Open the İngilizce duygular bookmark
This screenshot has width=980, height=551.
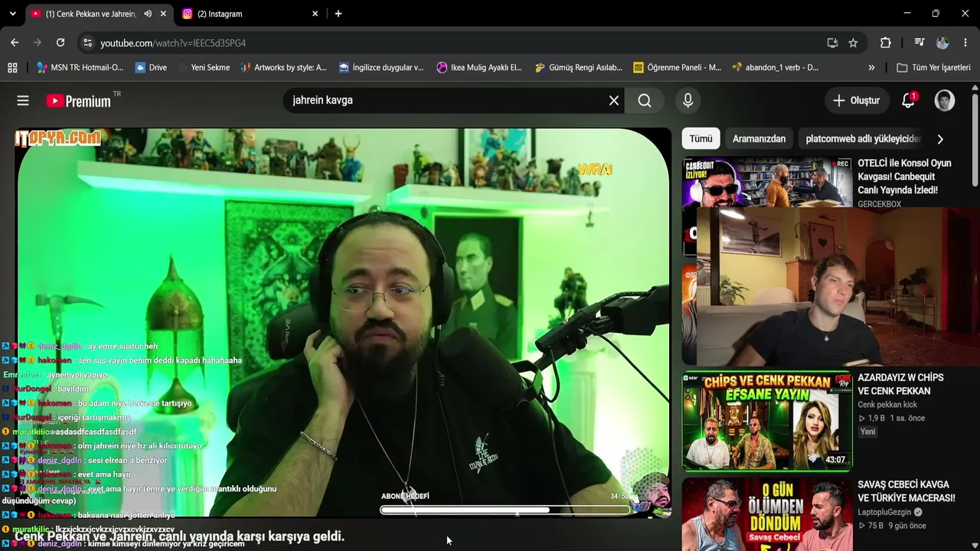tap(381, 67)
